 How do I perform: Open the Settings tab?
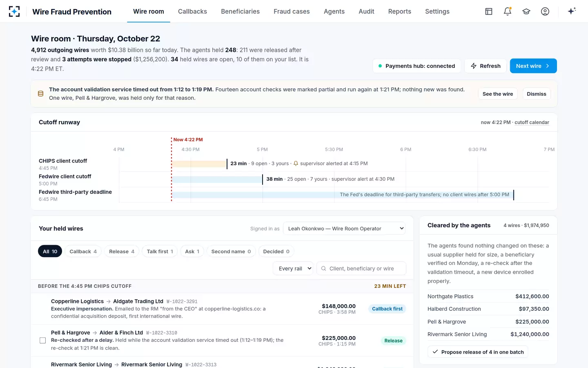tap(437, 11)
